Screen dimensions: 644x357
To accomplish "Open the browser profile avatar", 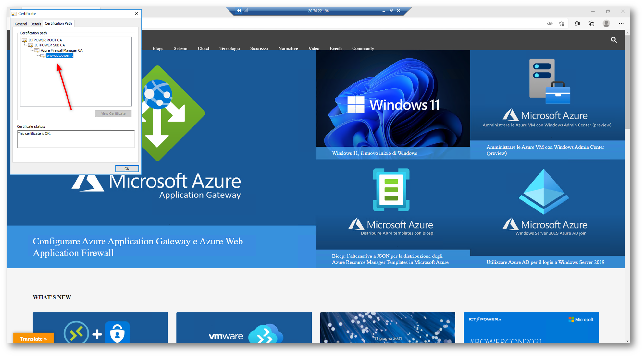I will pyautogui.click(x=606, y=23).
